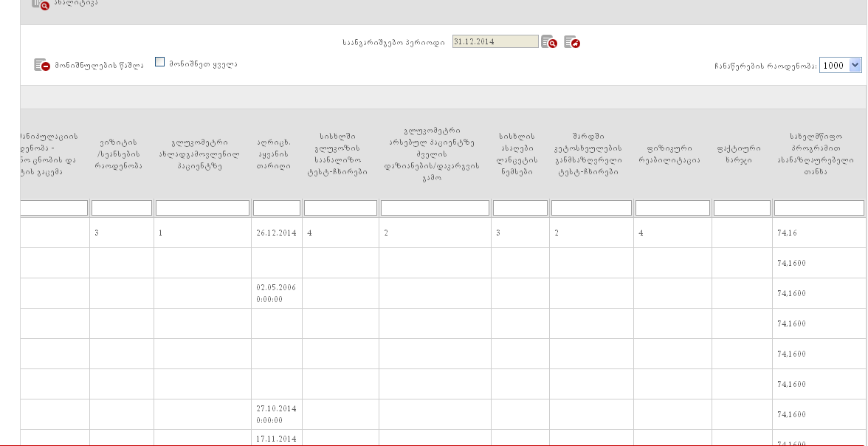Click the 02.05.2006 0:00:00 date cell
Image resolution: width=868 pixels, height=446 pixels.
[x=276, y=292]
